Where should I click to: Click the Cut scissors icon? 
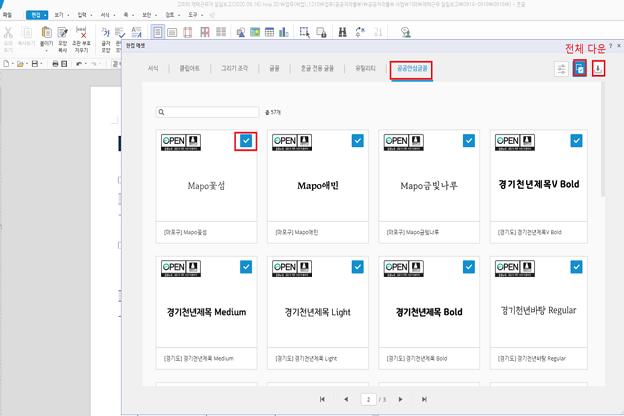[8, 33]
